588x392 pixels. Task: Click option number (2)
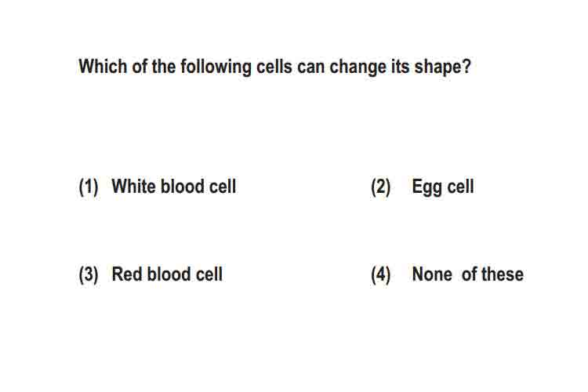[x=380, y=187]
